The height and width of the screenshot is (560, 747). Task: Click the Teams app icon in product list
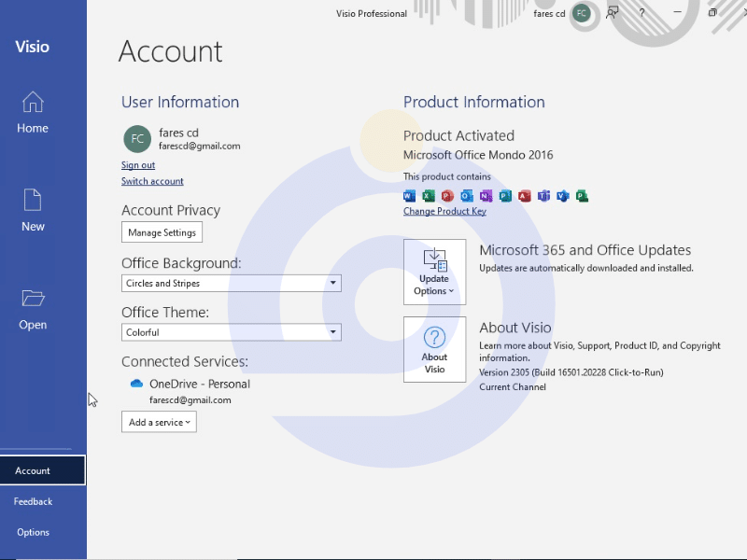[x=543, y=196]
